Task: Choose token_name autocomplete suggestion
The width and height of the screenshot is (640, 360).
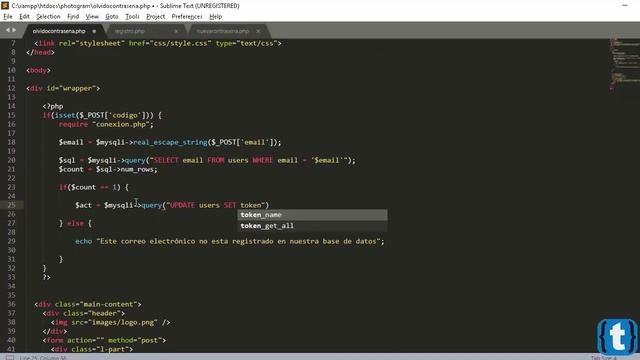Action: tap(312, 215)
